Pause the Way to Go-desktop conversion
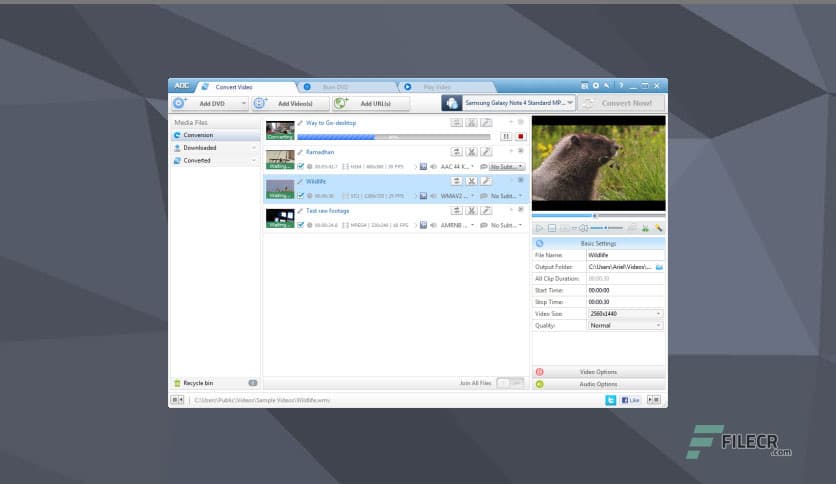 [505, 137]
